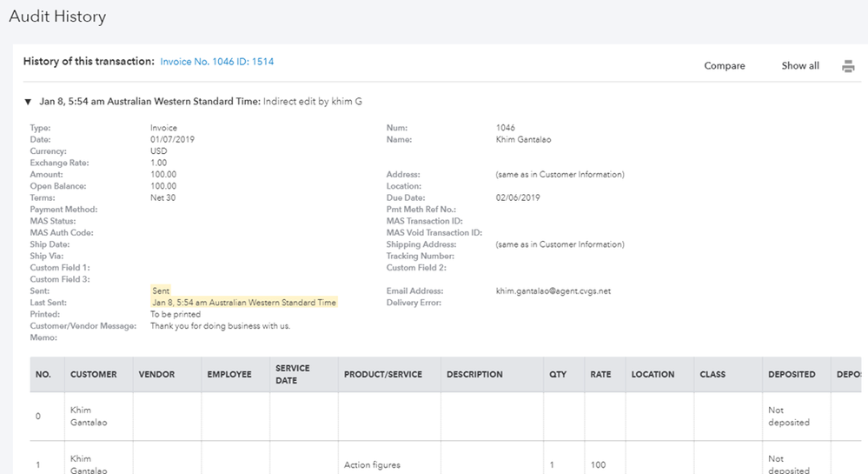Click the CUSTOMER column header
This screenshot has height=474, width=868.
(x=94, y=375)
